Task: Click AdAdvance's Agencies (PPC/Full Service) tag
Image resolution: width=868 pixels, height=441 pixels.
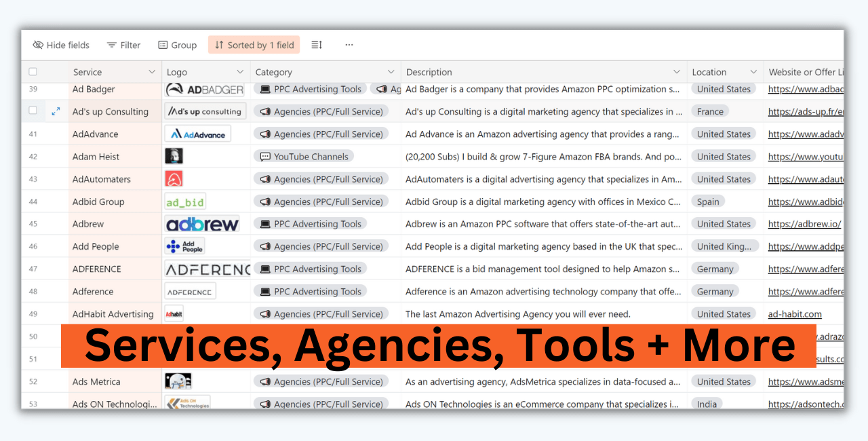Action: pyautogui.click(x=321, y=134)
